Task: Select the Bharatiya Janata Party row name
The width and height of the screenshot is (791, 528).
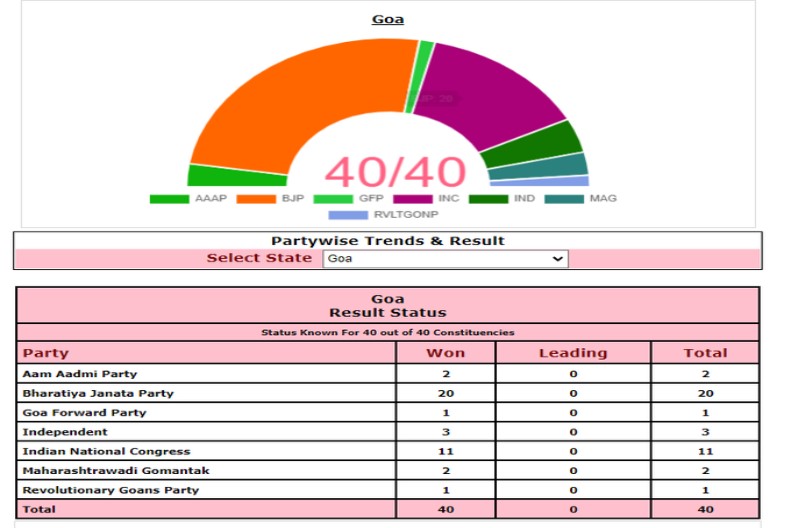Action: [98, 393]
